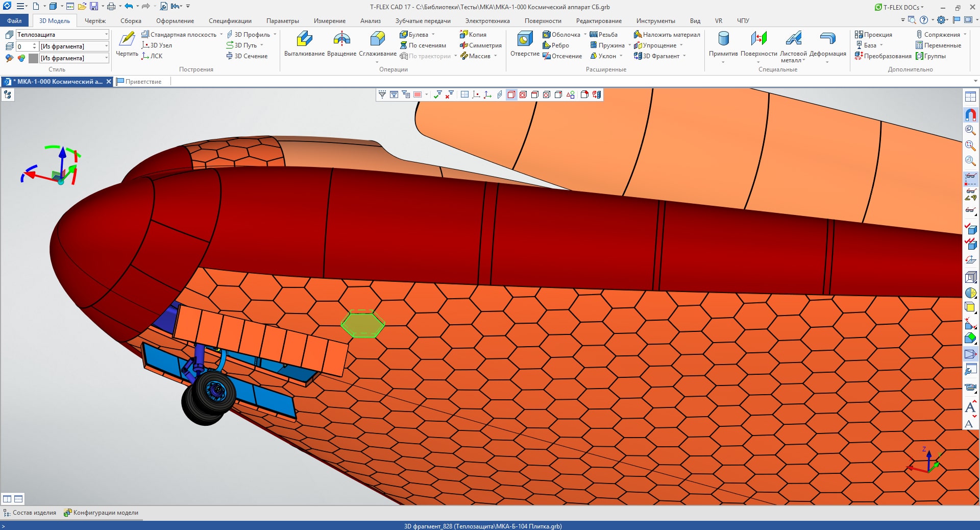Click the Undo arrow icon
The image size is (980, 530).
click(129, 7)
